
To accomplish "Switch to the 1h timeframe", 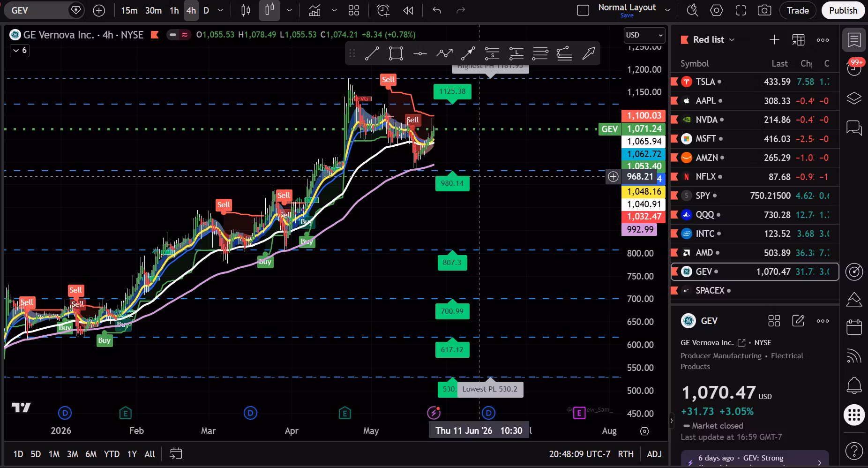I will pos(174,10).
